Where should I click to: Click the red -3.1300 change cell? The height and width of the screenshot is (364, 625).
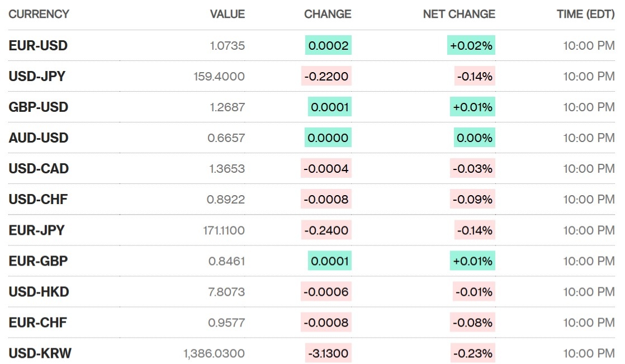click(328, 353)
